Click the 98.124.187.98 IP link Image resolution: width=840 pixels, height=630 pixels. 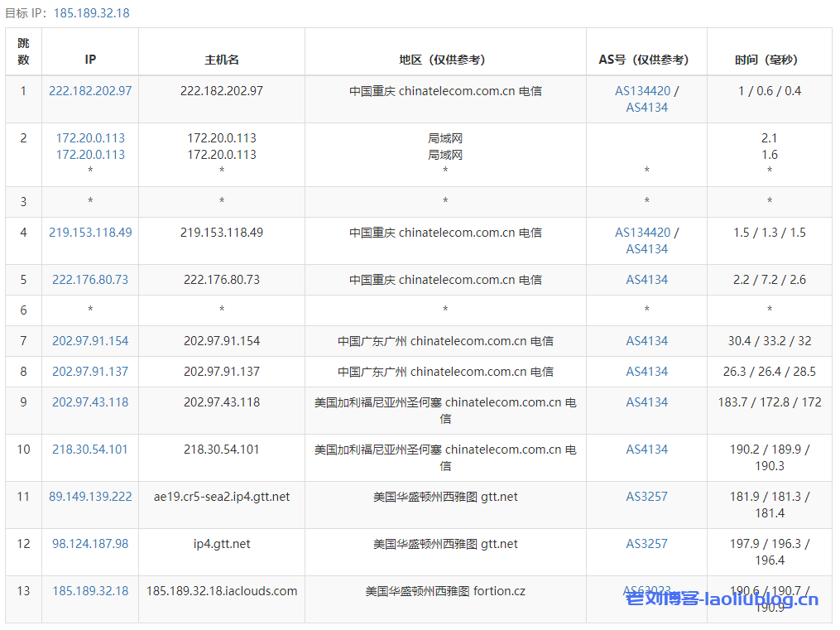90,544
